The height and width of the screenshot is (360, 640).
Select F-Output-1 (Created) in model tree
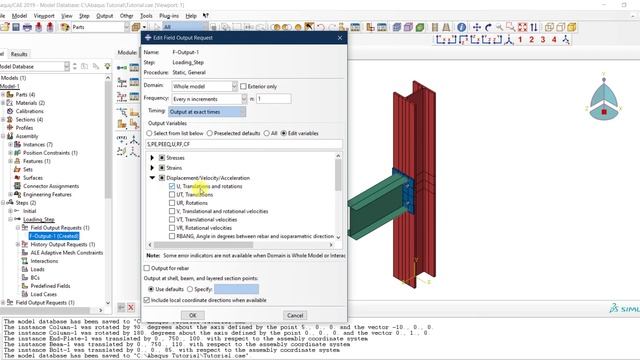(x=54, y=236)
